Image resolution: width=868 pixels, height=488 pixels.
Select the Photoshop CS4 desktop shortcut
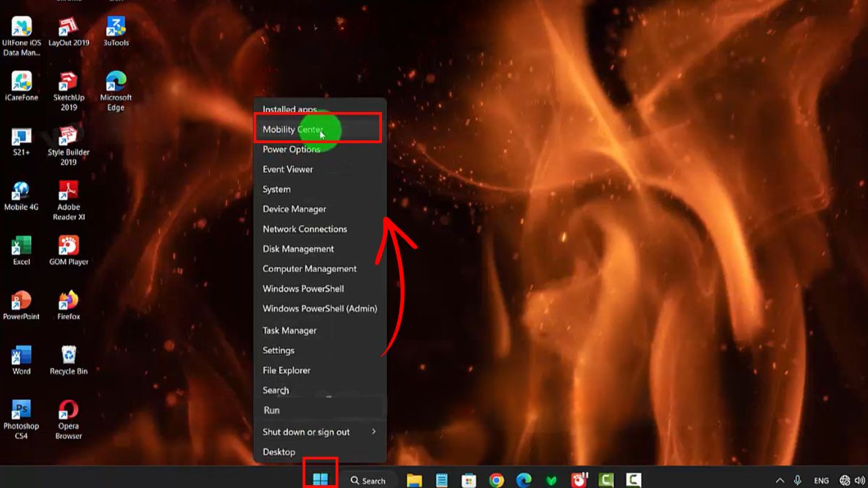22,421
